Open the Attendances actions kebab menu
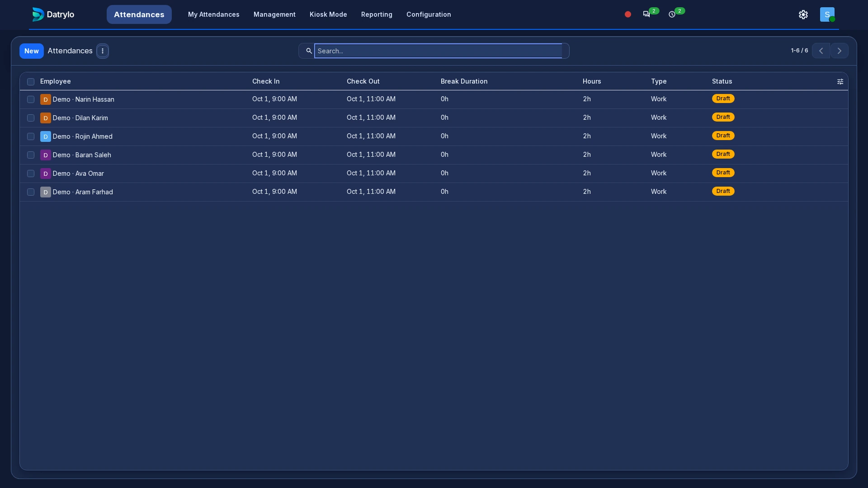The width and height of the screenshot is (868, 488). pyautogui.click(x=103, y=51)
